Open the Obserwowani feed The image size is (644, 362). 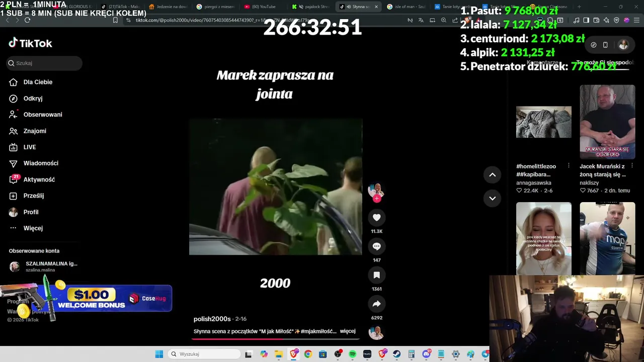coord(43,115)
